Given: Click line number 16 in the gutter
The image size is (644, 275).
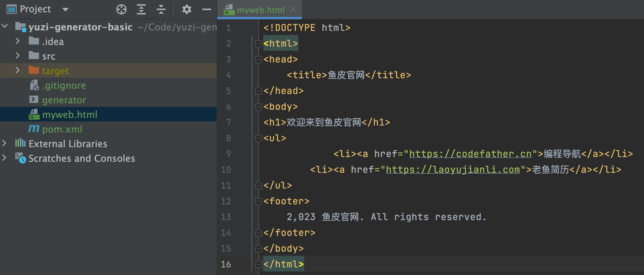Looking at the screenshot, I should (x=226, y=264).
